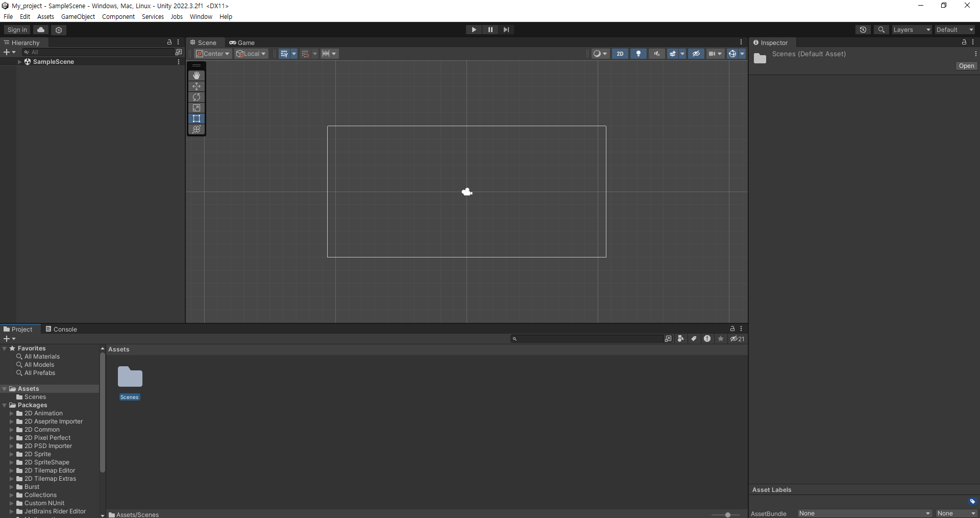Open the Gizmos dropdown arrow
Screen dimensions: 980x518
pyautogui.click(x=742, y=54)
